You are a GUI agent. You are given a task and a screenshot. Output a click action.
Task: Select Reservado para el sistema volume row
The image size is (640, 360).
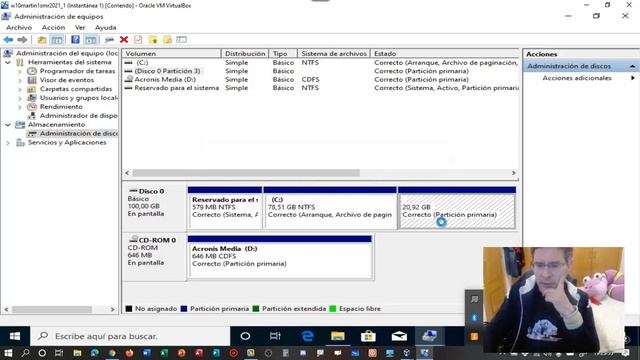(320, 88)
